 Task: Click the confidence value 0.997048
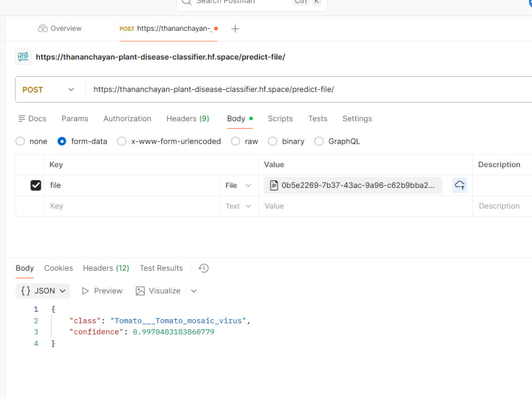pyautogui.click(x=173, y=332)
